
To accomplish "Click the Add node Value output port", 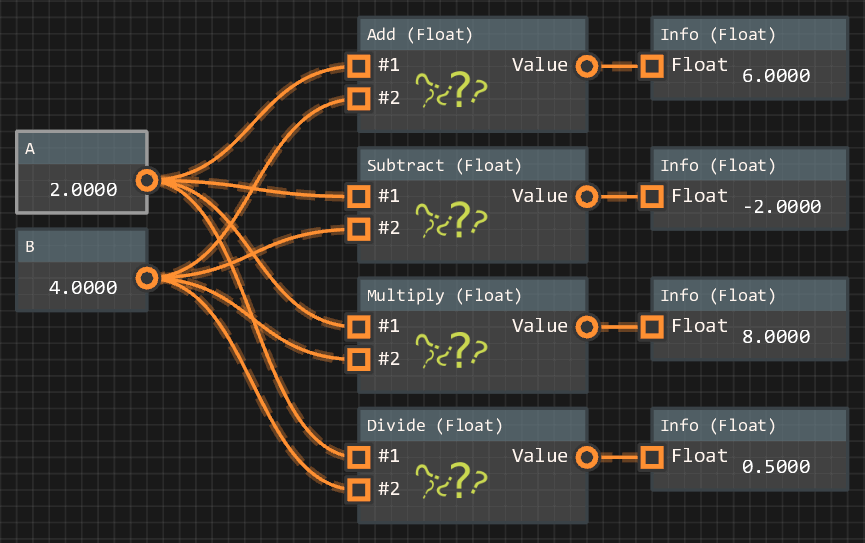I will [x=587, y=66].
